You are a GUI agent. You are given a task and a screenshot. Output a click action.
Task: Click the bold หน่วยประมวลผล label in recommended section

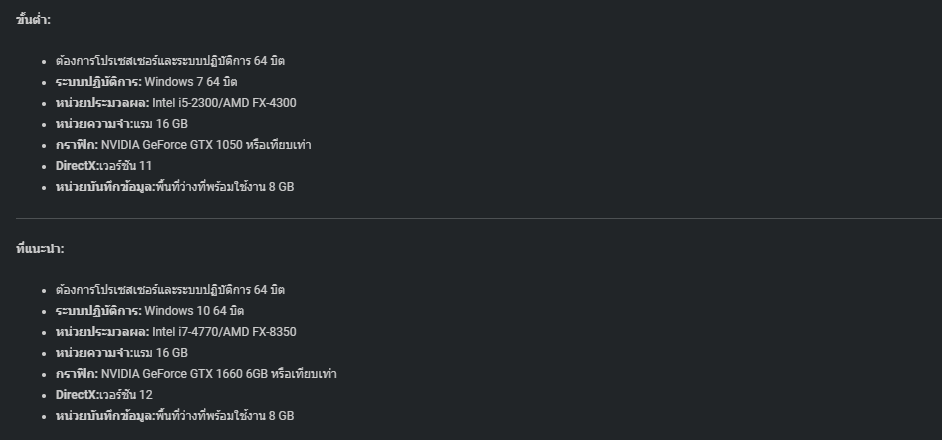pos(103,332)
